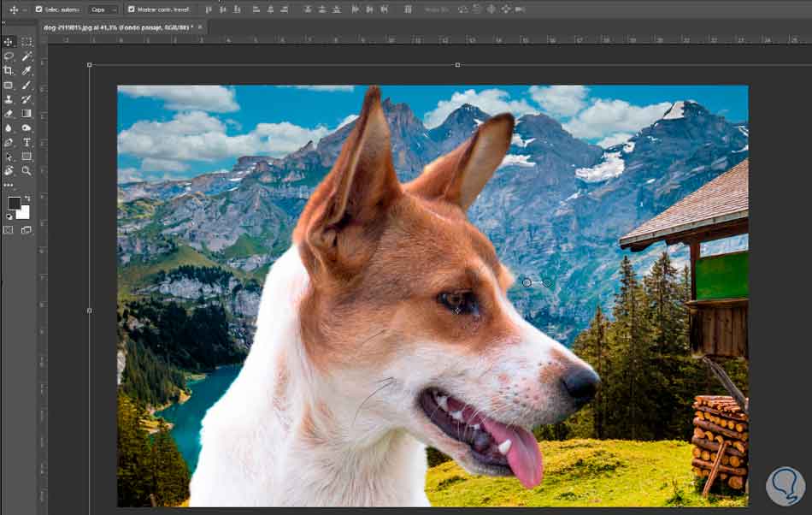This screenshot has height=515, width=812.
Task: Distribute bottom edges
Action: point(337,9)
